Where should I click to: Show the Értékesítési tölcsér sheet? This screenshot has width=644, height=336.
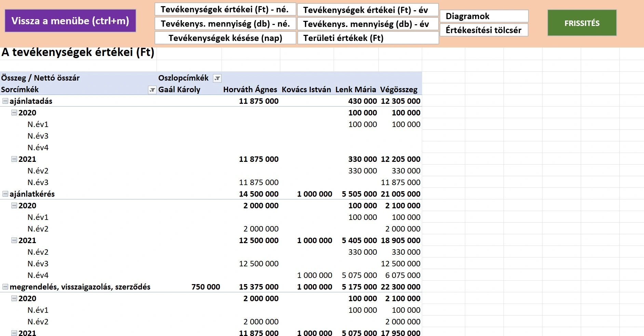click(484, 30)
